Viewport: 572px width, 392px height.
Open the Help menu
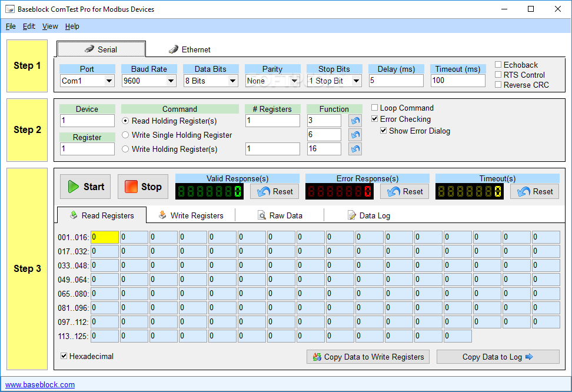coord(72,26)
